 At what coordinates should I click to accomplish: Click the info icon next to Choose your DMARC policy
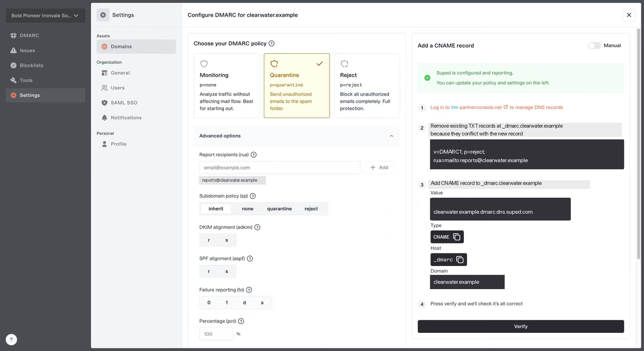[272, 43]
